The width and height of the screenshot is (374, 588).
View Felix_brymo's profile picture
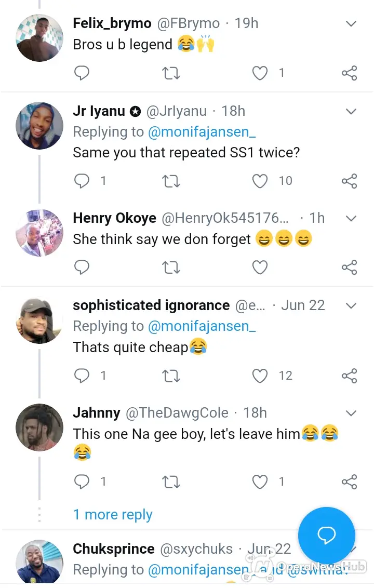[x=39, y=38]
